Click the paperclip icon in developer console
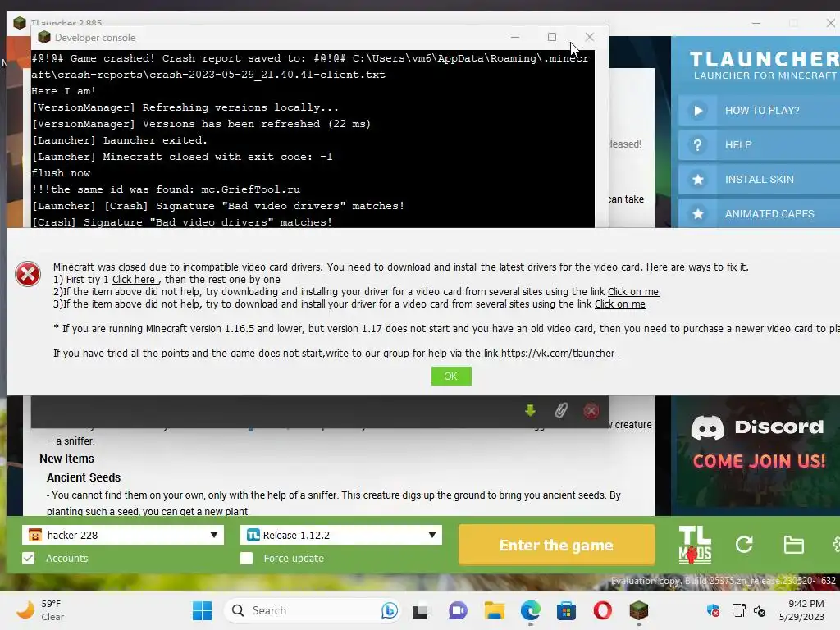Image resolution: width=840 pixels, height=630 pixels. coord(561,411)
